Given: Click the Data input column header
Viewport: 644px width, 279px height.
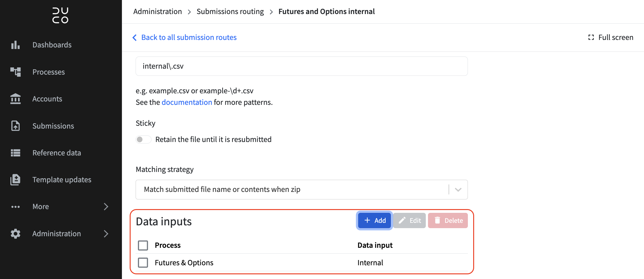Looking at the screenshot, I should point(375,245).
